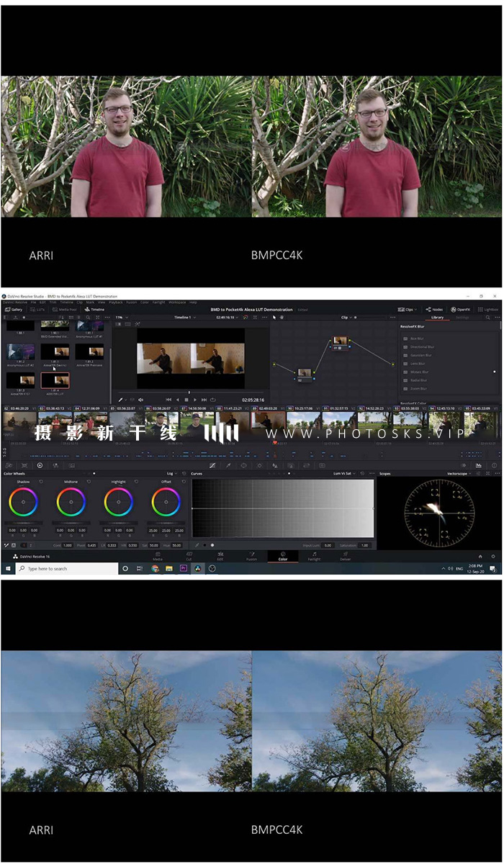Screen dimensions: 504x867
Task: Select the Alexa709 Davinci gallery still
Action: (55, 354)
